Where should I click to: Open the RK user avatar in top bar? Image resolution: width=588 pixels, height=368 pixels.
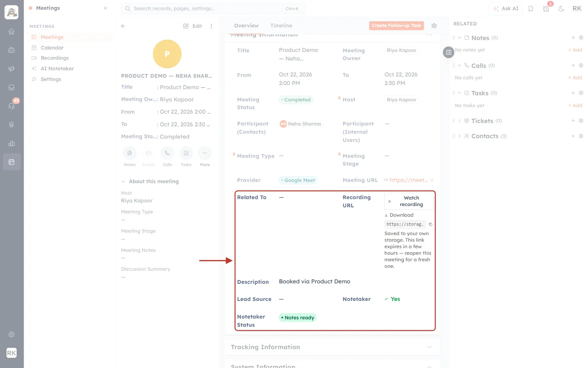(x=577, y=9)
